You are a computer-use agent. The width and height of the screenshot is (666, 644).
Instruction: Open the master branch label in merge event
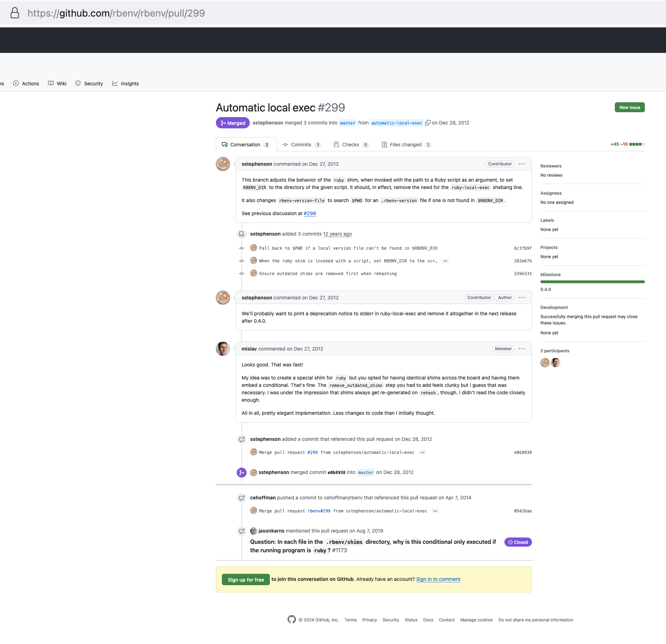click(366, 472)
